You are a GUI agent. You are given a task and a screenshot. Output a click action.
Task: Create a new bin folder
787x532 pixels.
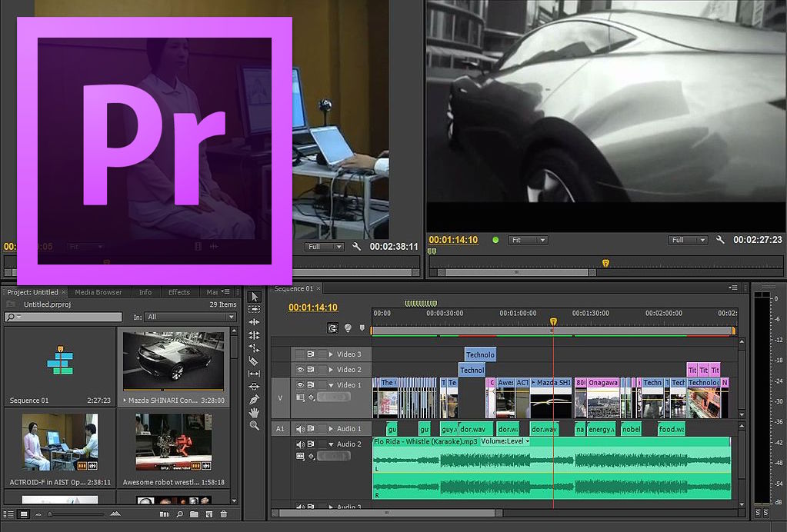(194, 514)
